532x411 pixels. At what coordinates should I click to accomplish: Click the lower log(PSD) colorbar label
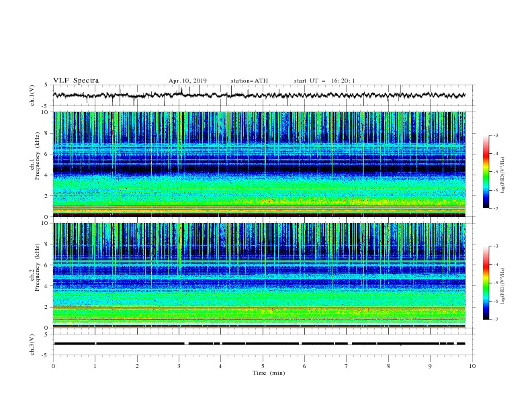click(x=503, y=286)
